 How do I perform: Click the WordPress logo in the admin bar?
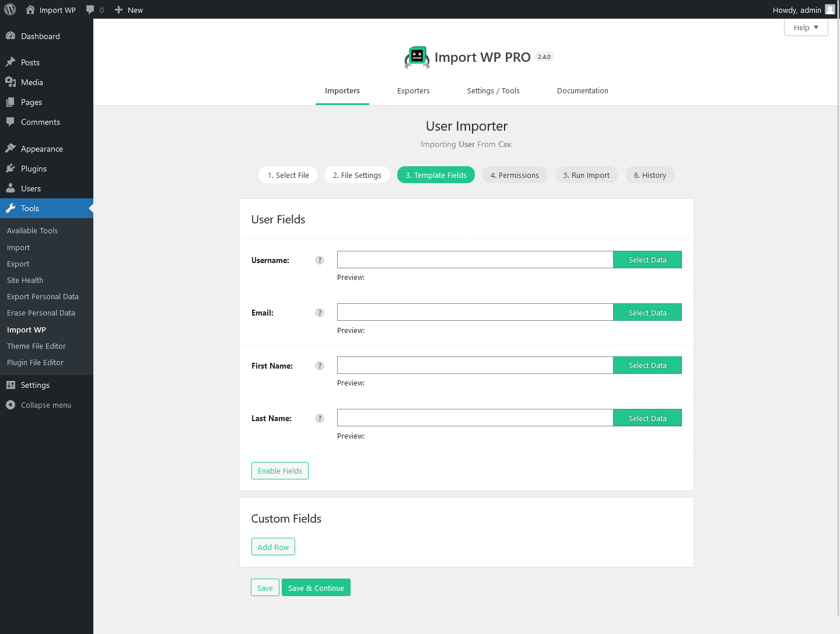[9, 9]
